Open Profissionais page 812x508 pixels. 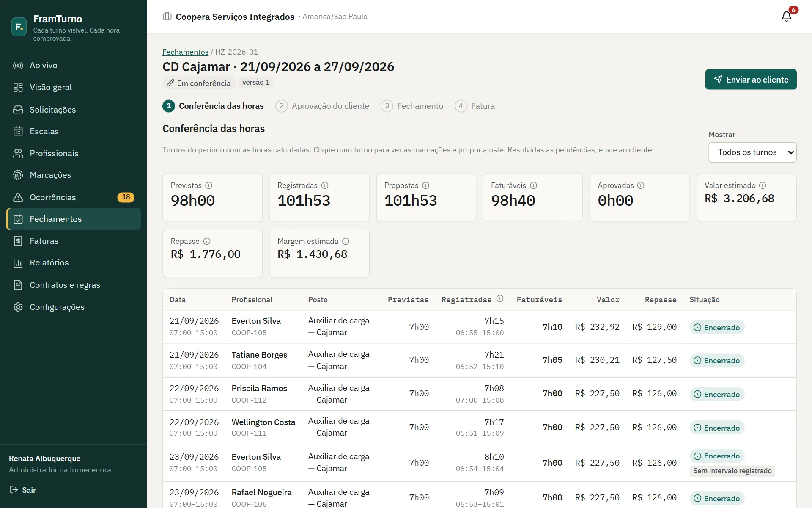(x=74, y=153)
